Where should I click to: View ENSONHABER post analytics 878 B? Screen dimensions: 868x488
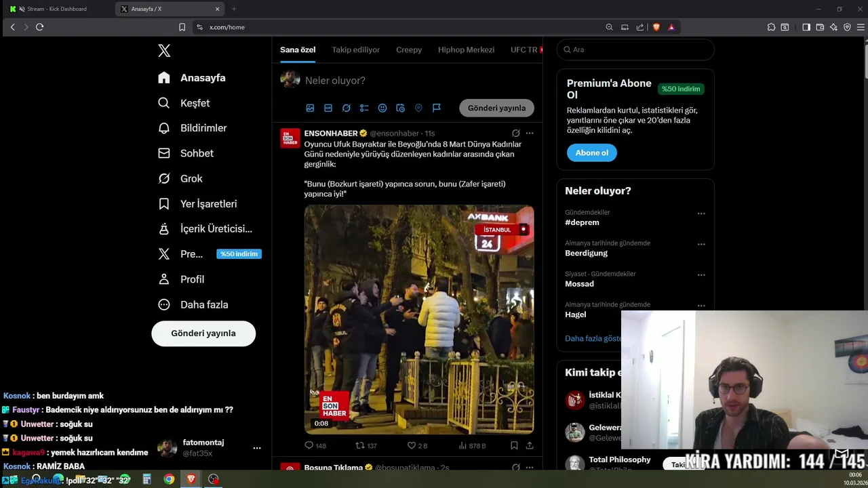tap(473, 445)
